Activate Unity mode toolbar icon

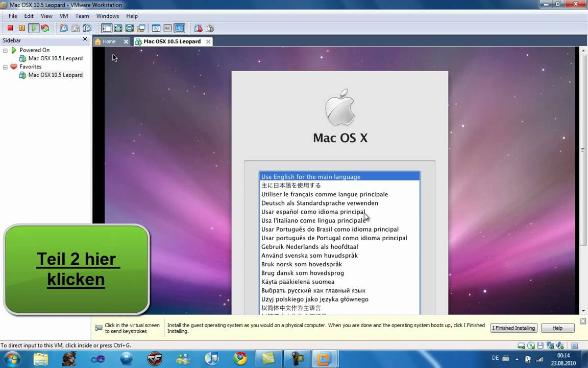[x=141, y=28]
